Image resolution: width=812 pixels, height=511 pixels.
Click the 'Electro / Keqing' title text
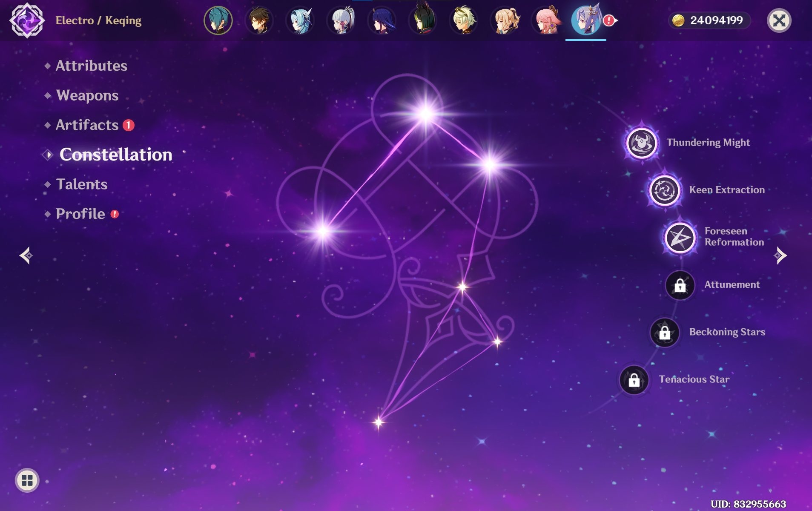tap(98, 20)
